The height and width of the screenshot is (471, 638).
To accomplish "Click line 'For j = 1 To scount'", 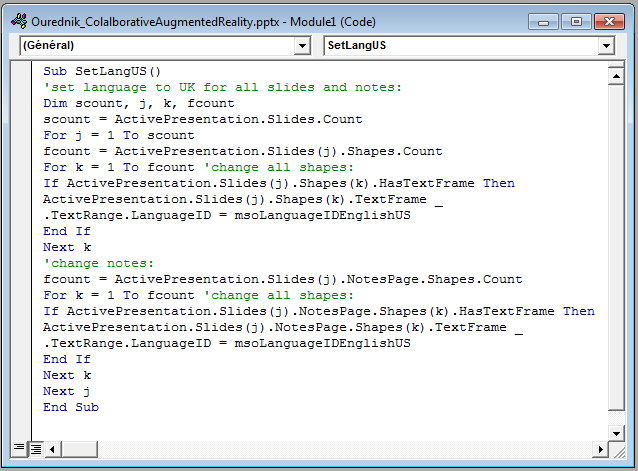I will [119, 135].
